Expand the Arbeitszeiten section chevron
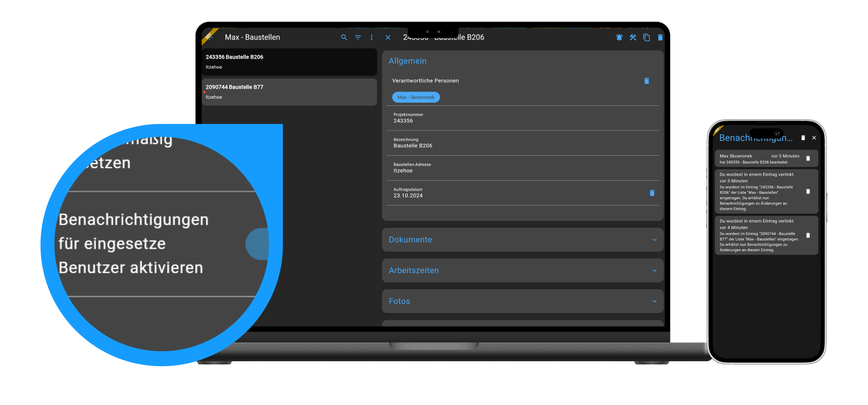 [654, 270]
